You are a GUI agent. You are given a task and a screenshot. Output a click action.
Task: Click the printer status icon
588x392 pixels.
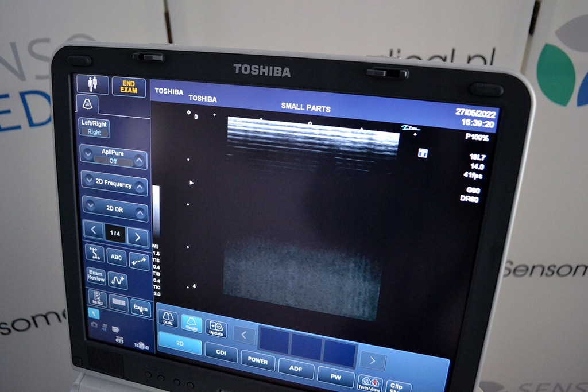point(115,329)
